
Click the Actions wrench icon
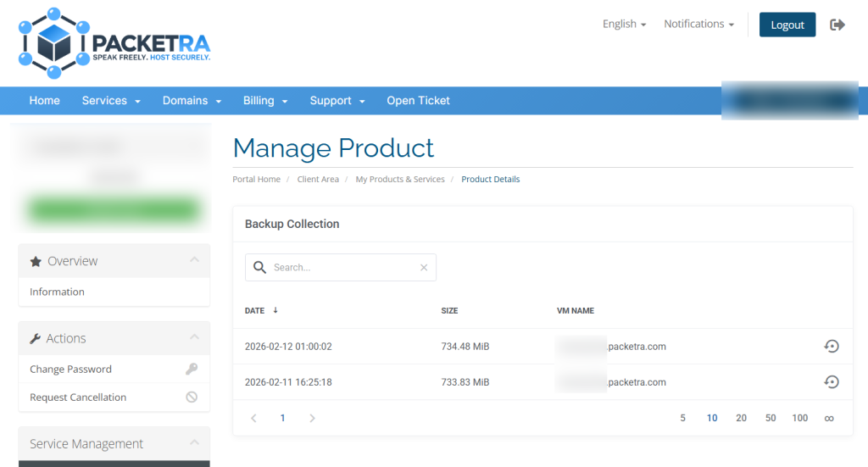[x=35, y=339]
